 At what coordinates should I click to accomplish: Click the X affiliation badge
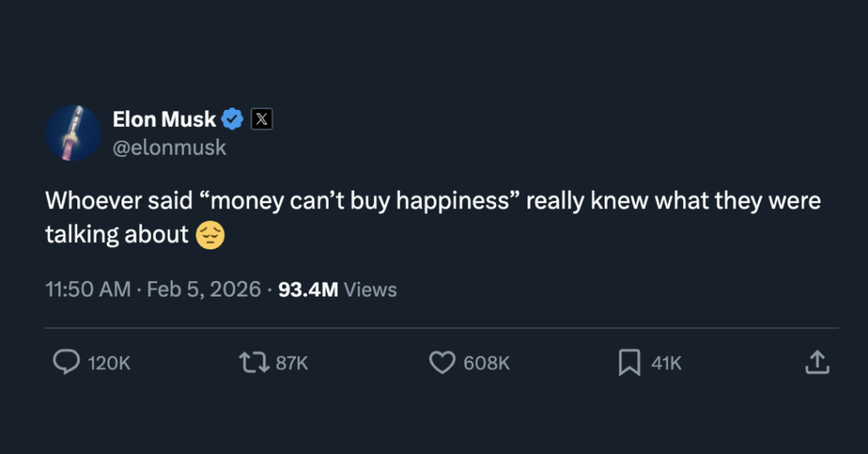point(263,119)
